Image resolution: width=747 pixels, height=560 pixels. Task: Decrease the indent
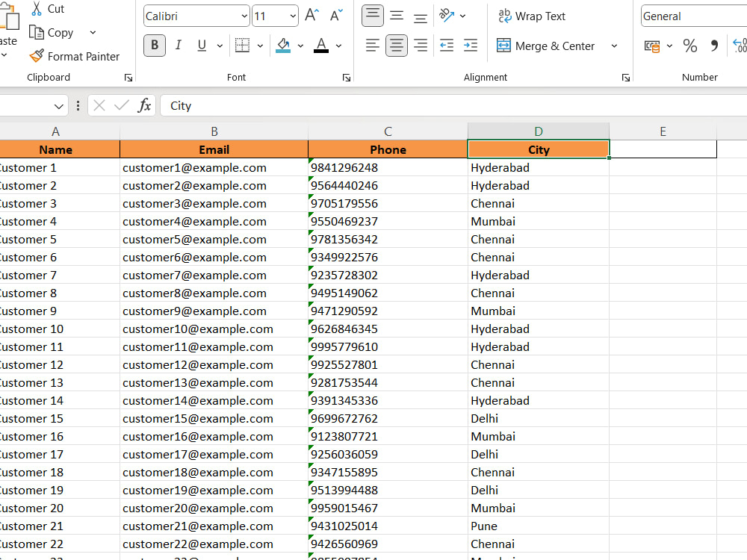tap(447, 46)
